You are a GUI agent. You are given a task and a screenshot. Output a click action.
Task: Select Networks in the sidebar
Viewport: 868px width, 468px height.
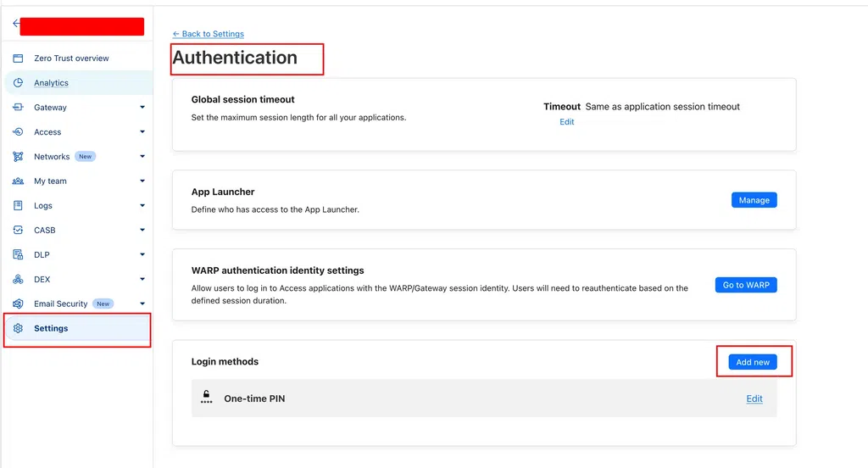point(52,157)
